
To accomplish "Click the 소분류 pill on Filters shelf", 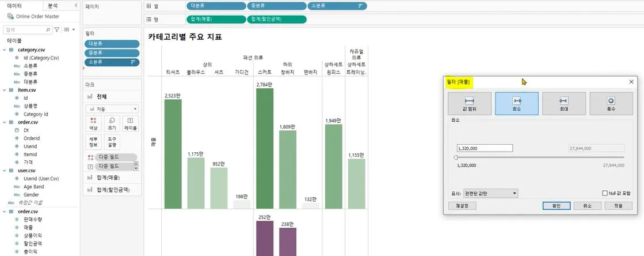I will point(112,62).
